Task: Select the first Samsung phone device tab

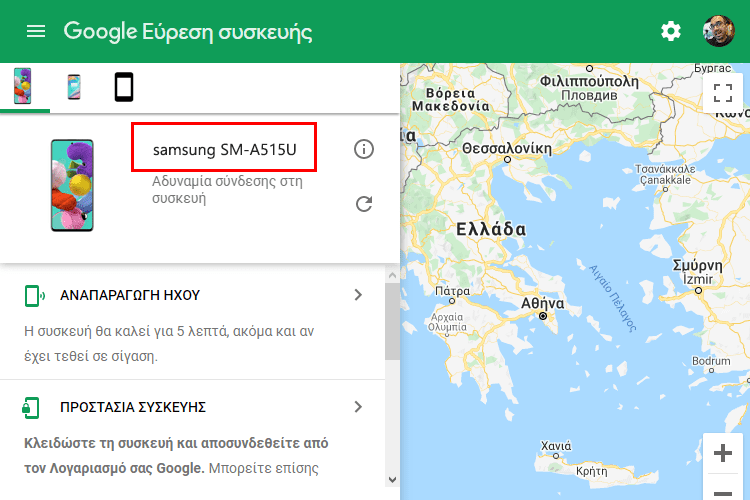Action: 23,86
